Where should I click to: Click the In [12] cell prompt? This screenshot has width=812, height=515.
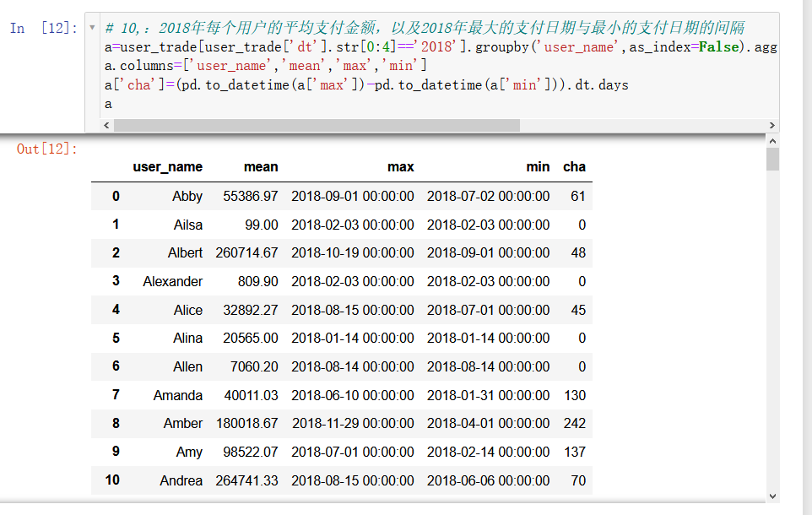(x=44, y=28)
